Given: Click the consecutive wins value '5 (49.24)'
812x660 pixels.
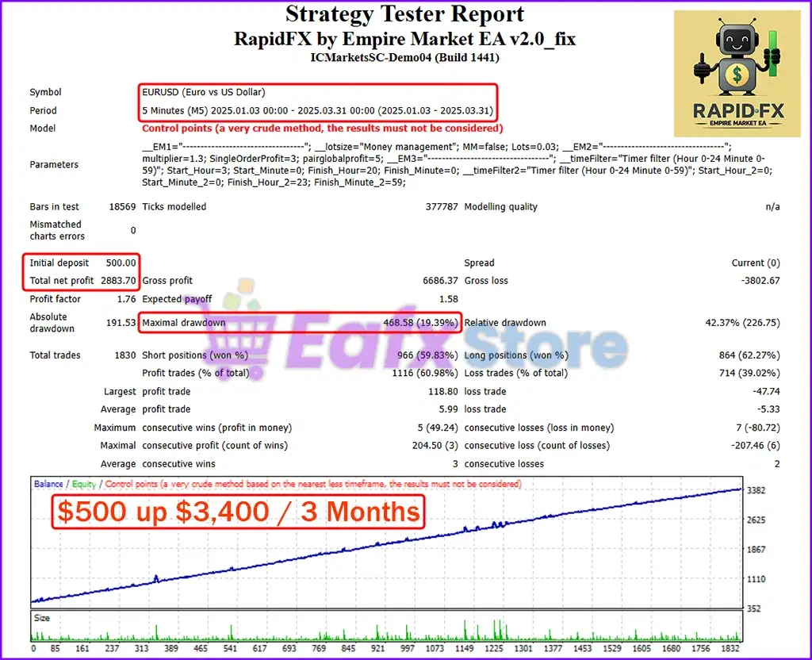Looking at the screenshot, I should click(x=438, y=428).
